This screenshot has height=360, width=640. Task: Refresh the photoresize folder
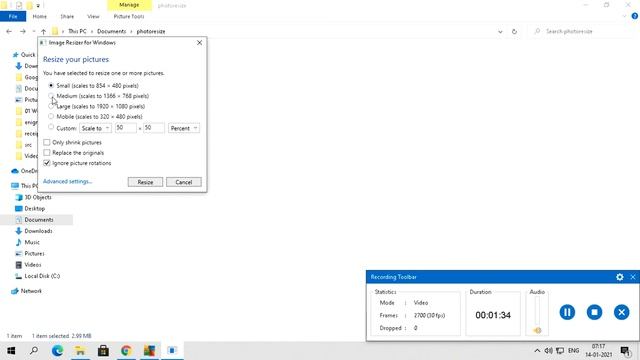point(514,31)
